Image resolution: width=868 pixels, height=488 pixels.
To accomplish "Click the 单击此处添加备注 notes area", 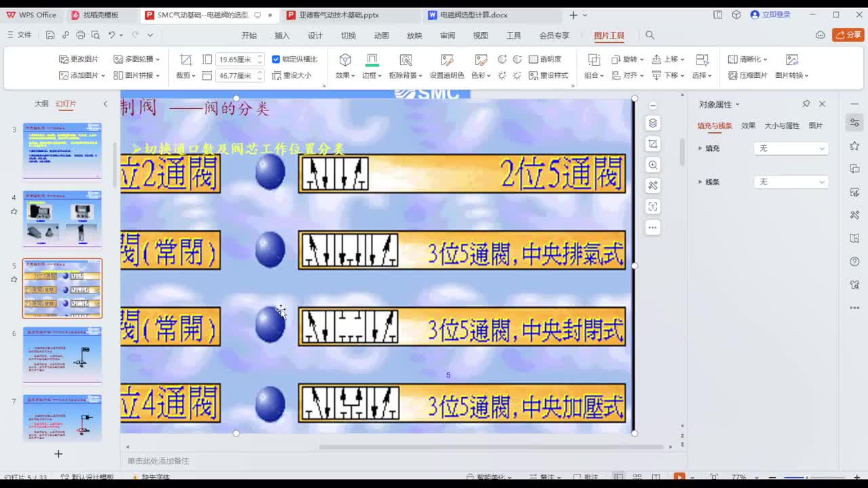I will click(x=159, y=461).
